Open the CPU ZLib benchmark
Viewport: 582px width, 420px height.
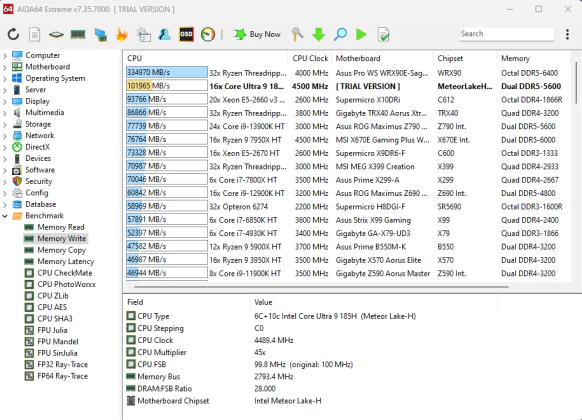[x=53, y=296]
